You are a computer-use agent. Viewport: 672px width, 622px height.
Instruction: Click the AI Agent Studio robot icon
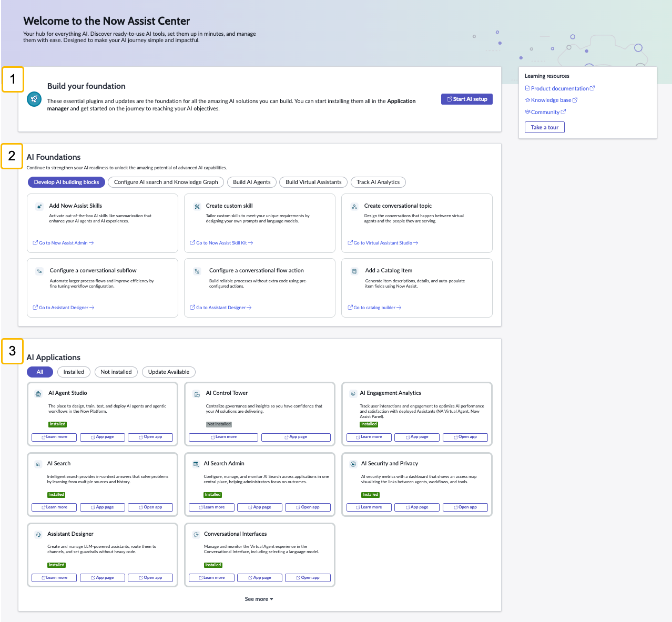(38, 394)
